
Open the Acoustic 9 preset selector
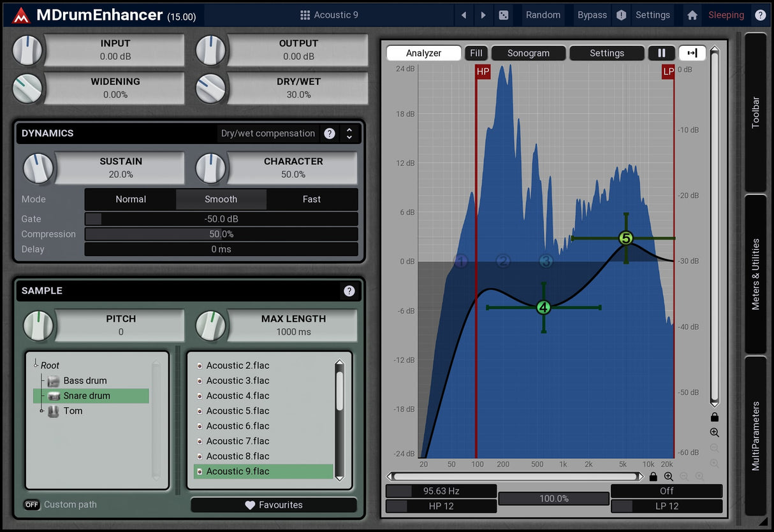[x=330, y=15]
